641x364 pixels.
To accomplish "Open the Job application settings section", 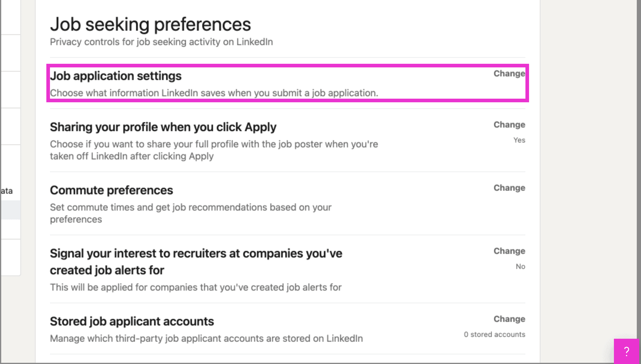I will click(x=116, y=76).
